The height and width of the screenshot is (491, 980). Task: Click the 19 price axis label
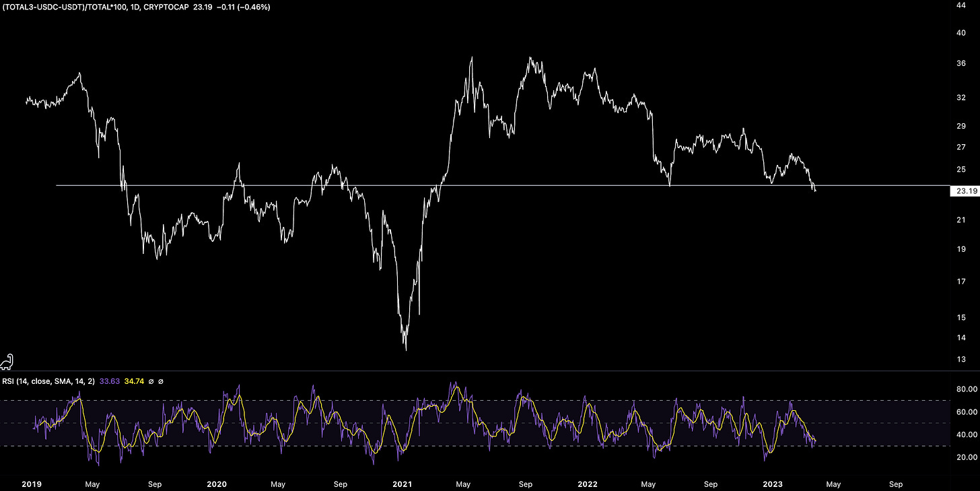pos(960,249)
